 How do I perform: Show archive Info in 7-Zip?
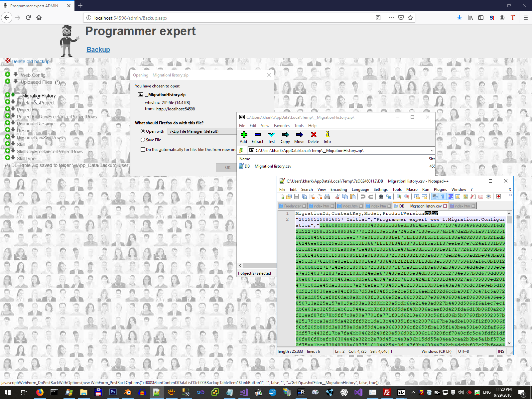[327, 136]
